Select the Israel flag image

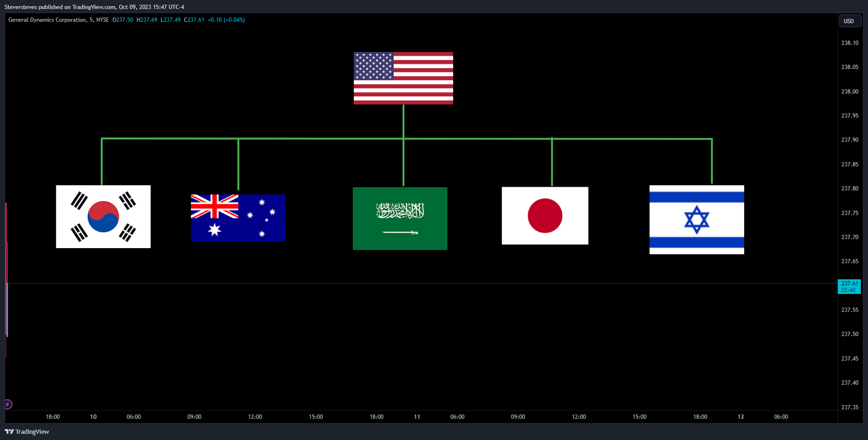(697, 220)
